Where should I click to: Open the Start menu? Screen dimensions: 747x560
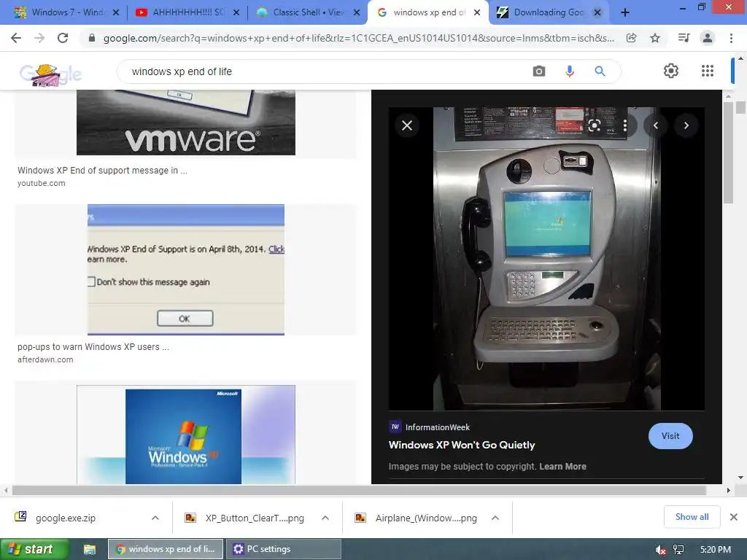[34, 549]
